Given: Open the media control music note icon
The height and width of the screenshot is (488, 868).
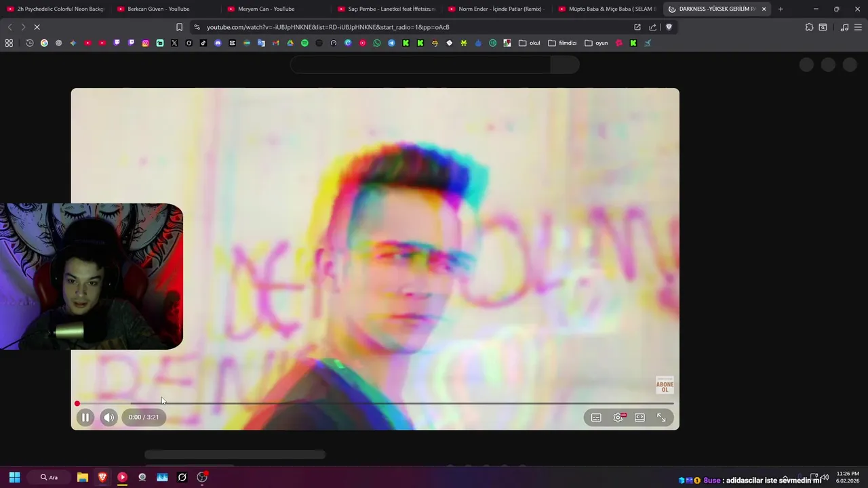Looking at the screenshot, I should 844,27.
